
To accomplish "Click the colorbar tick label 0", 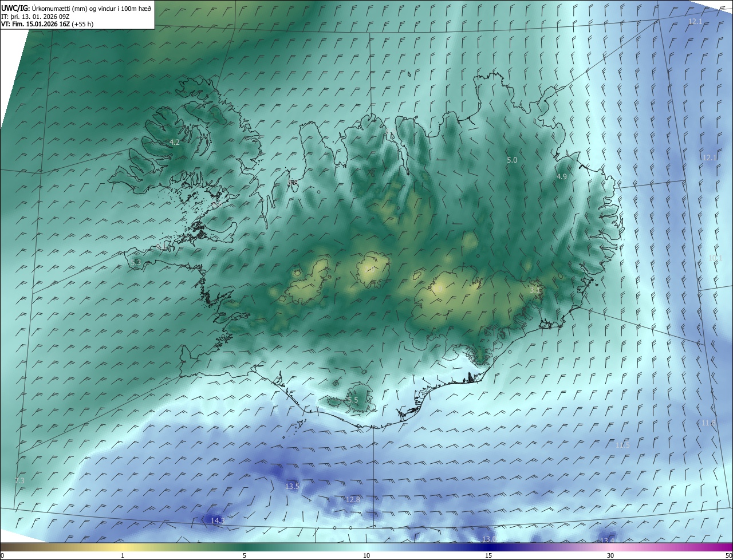I will point(2,555).
